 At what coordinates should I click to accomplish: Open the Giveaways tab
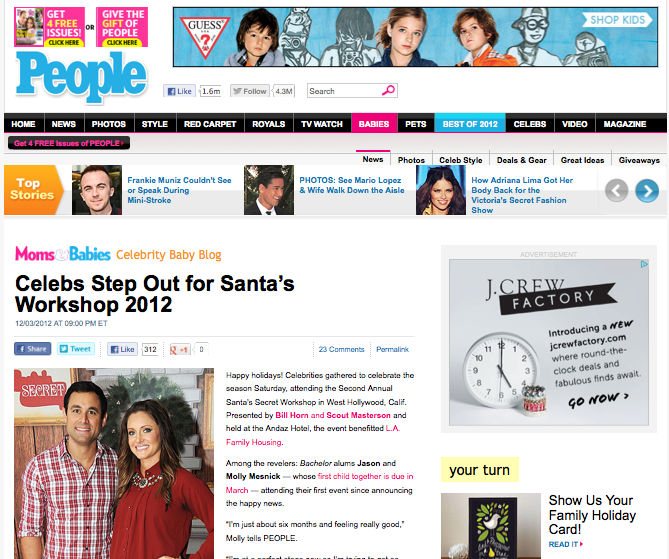click(x=639, y=160)
